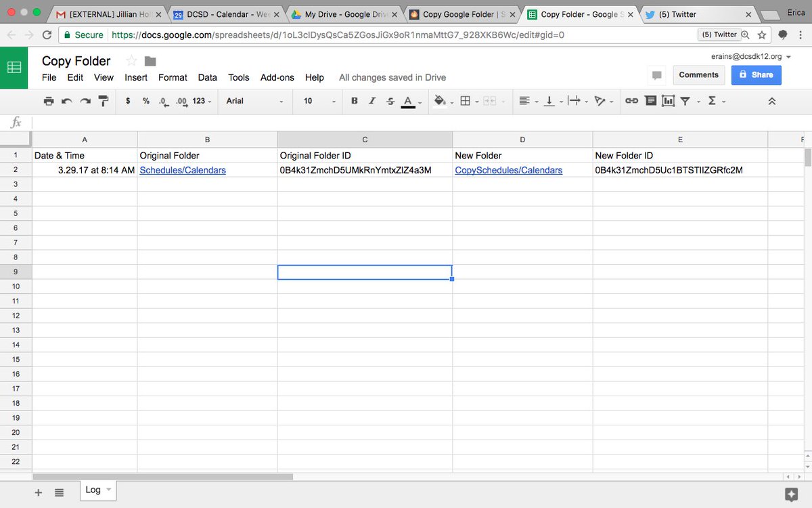
Task: Open the Data menu
Action: [x=208, y=77]
